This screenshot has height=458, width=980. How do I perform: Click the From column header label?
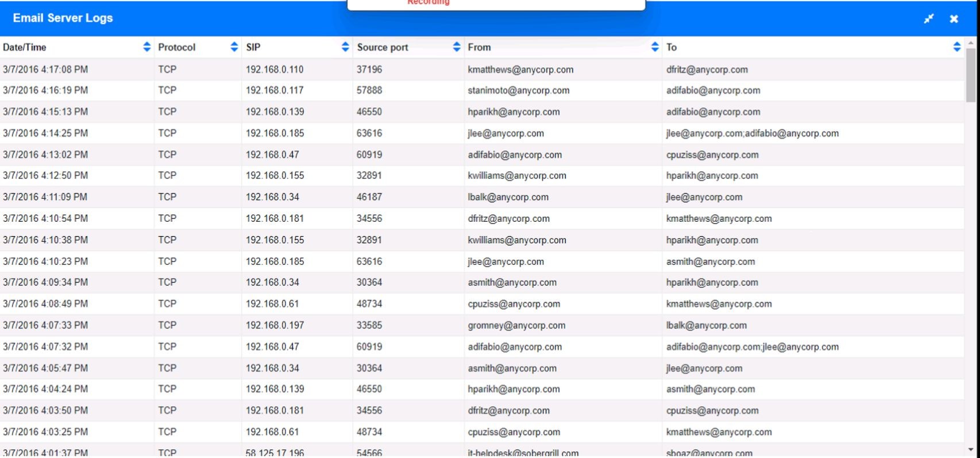(479, 47)
